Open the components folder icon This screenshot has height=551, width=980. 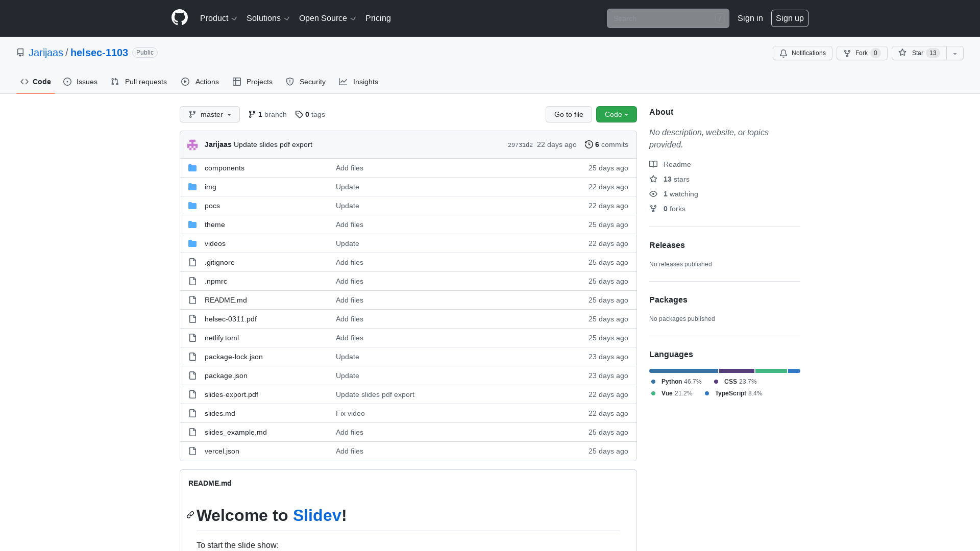click(x=192, y=168)
